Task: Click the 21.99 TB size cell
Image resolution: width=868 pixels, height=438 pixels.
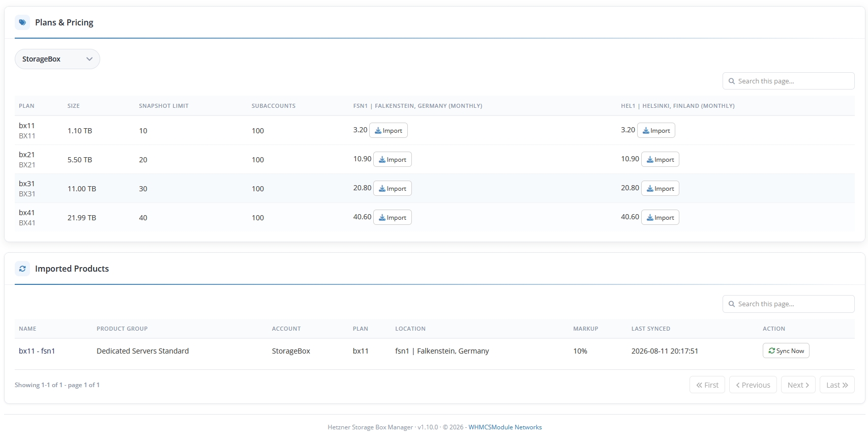Action: [82, 218]
